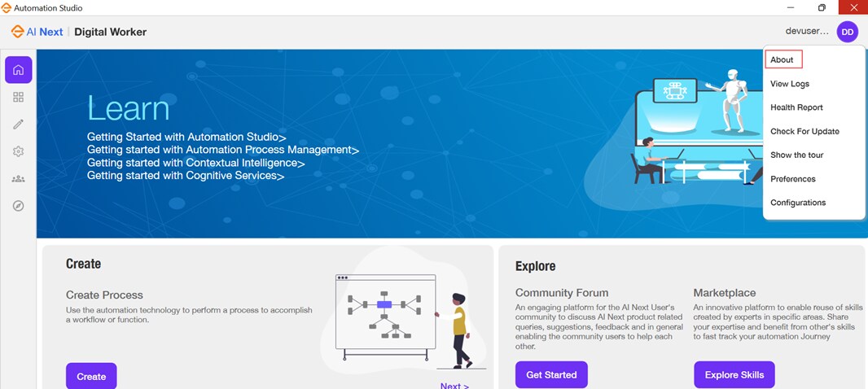Open the people group sidebar icon
868x389 pixels.
pos(18,179)
